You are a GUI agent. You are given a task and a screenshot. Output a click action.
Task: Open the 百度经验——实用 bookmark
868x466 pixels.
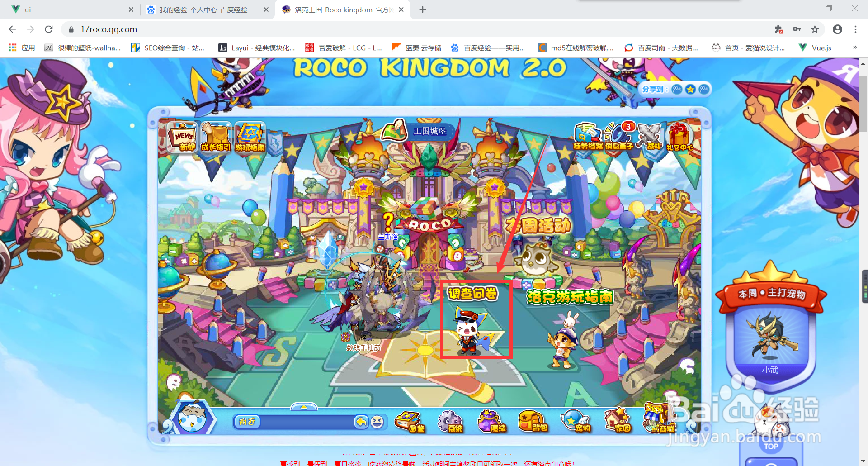[x=488, y=48]
